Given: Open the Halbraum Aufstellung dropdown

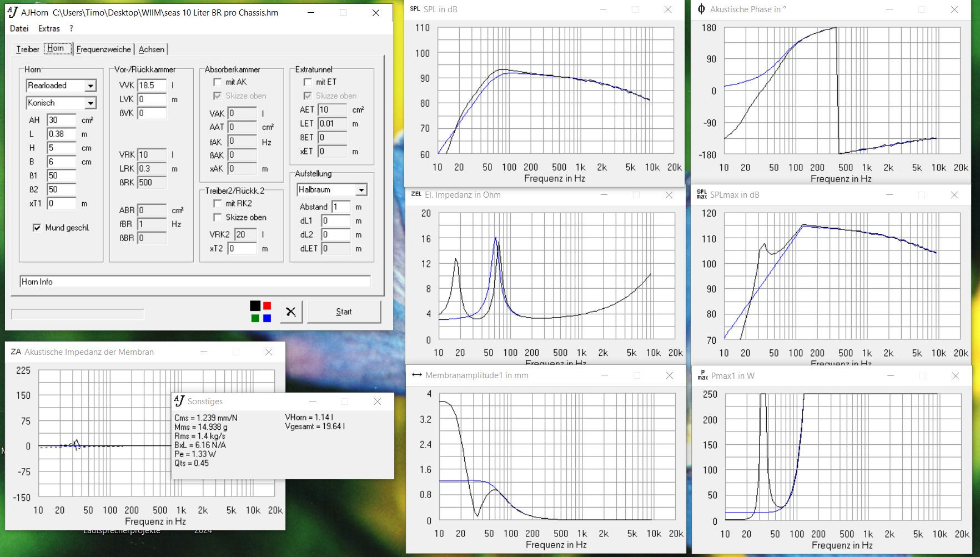Looking at the screenshot, I should tap(361, 190).
